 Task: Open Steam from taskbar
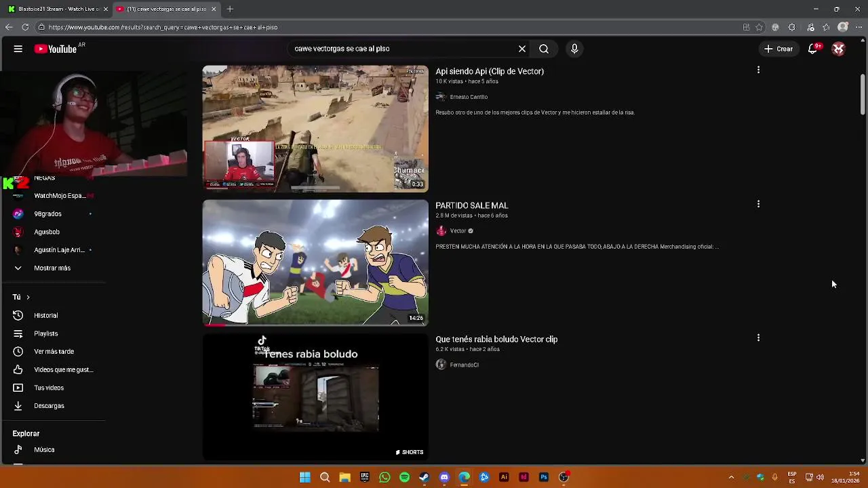click(425, 477)
